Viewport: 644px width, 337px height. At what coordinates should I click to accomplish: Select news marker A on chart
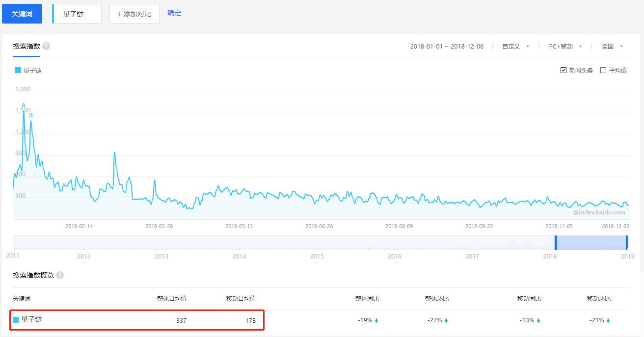pyautogui.click(x=24, y=106)
